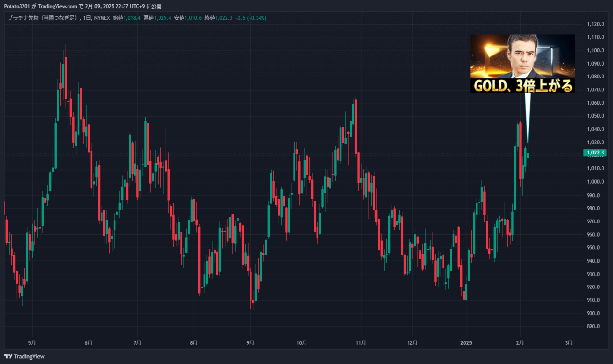The height and width of the screenshot is (364, 613).
Task: Click the 5月 label on time axis
Action: click(x=32, y=343)
